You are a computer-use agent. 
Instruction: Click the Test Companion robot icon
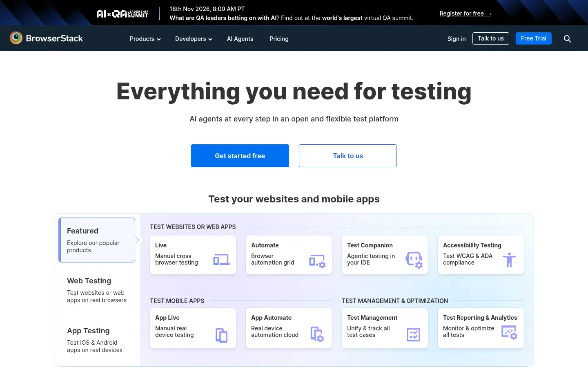(x=414, y=260)
